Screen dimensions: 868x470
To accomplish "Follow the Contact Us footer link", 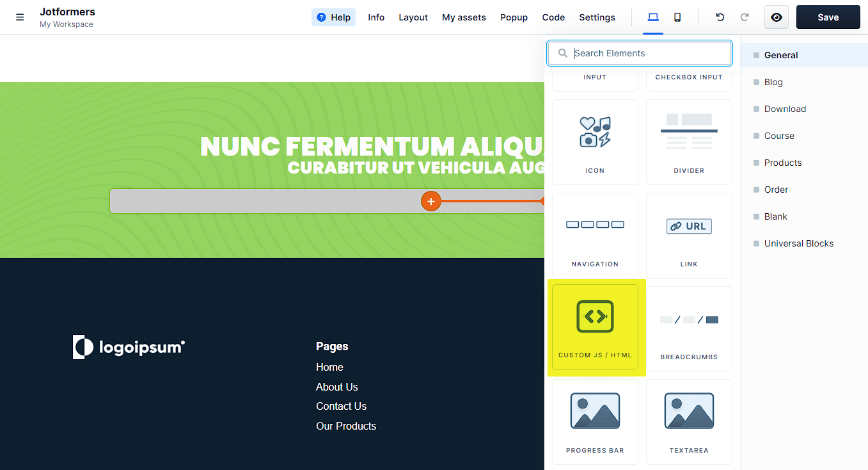I will (341, 406).
